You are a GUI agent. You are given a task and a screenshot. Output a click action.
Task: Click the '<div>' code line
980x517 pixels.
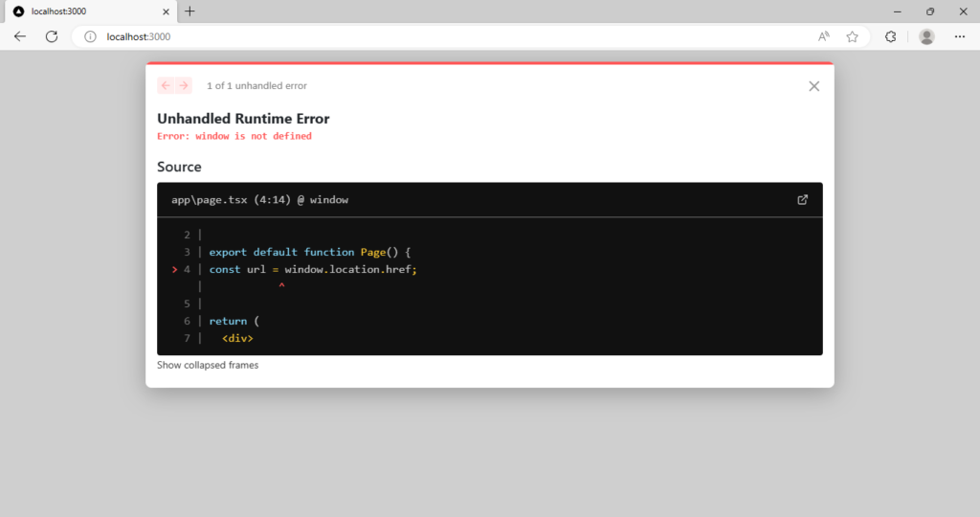(237, 338)
